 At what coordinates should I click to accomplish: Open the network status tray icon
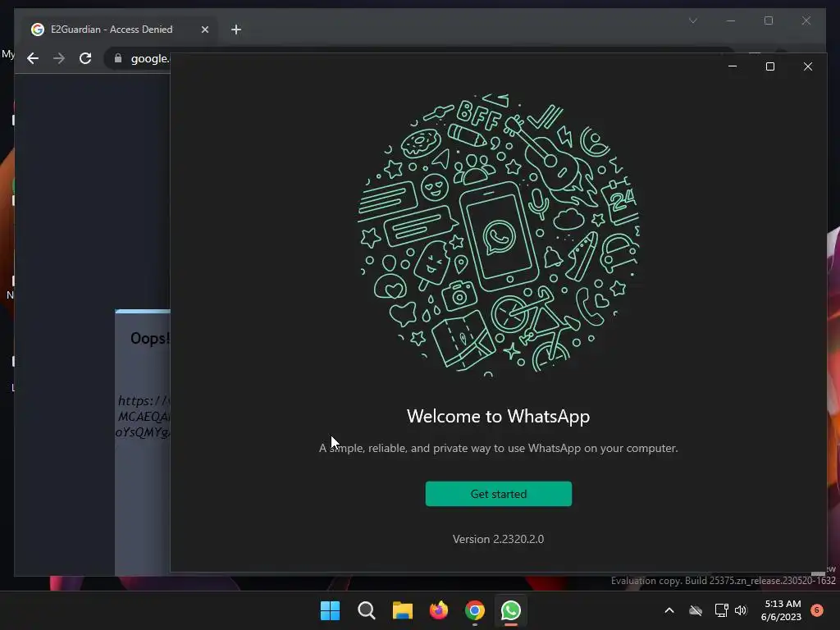pyautogui.click(x=721, y=610)
